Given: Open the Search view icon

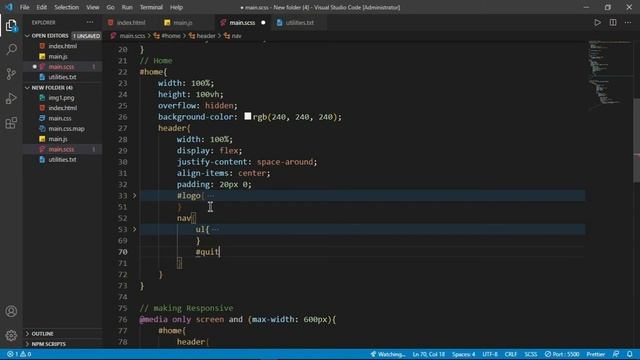Looking at the screenshot, I should tap(11, 50).
